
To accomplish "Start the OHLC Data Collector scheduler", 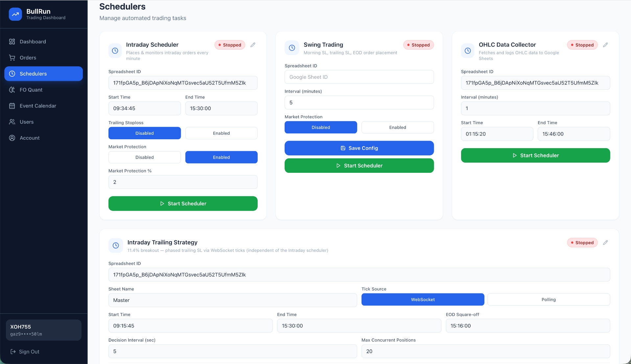I will coord(535,155).
